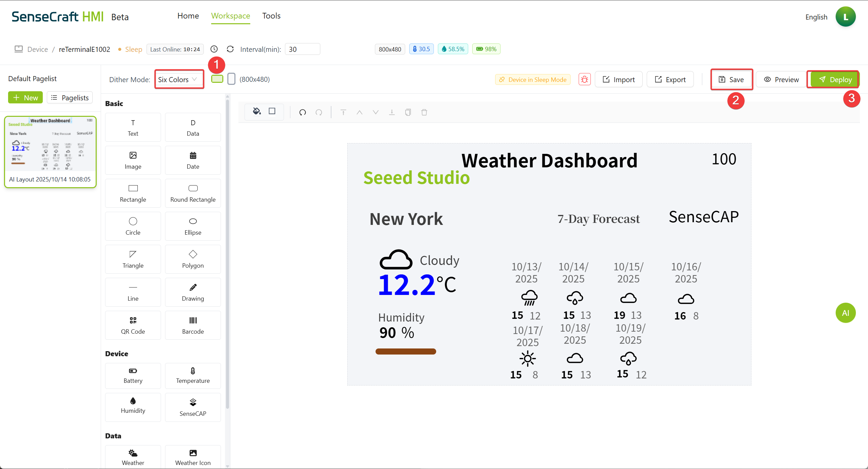Select landscape orientation toggle
Image resolution: width=868 pixels, height=469 pixels.
(x=217, y=79)
